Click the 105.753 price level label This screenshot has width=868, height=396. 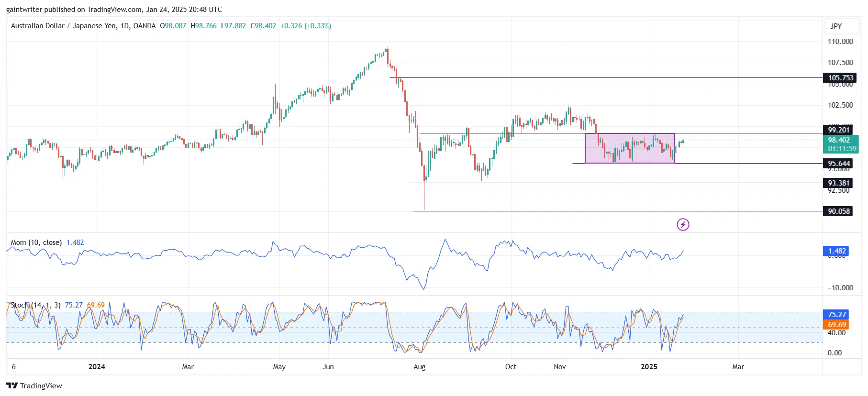coord(840,78)
